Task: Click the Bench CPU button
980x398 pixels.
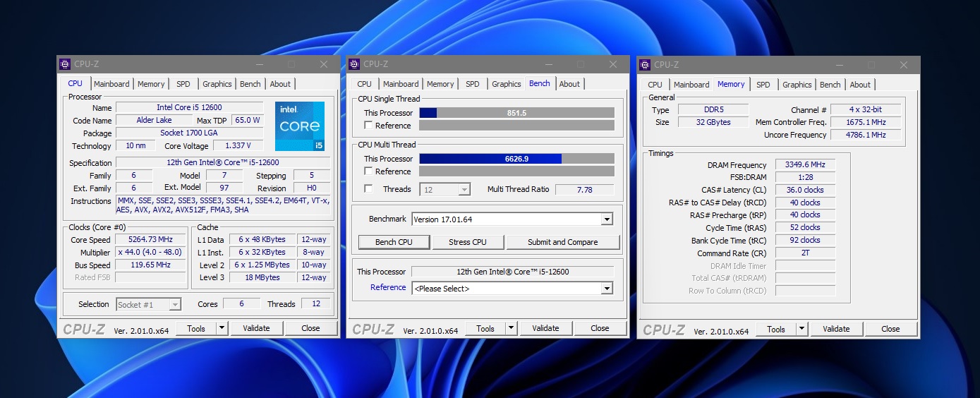Action: point(394,242)
